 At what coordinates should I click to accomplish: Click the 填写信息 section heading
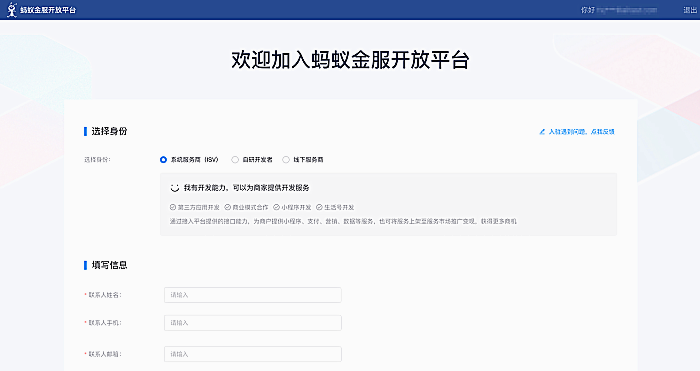[x=109, y=265]
